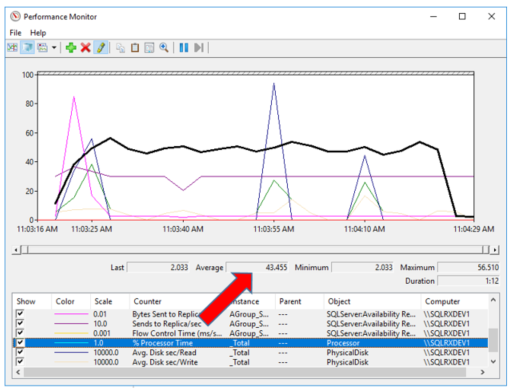Click the Last value field 2.033

point(158,267)
